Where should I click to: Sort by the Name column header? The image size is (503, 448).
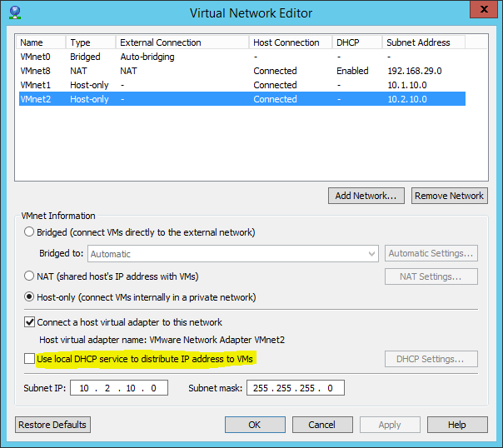(42, 42)
